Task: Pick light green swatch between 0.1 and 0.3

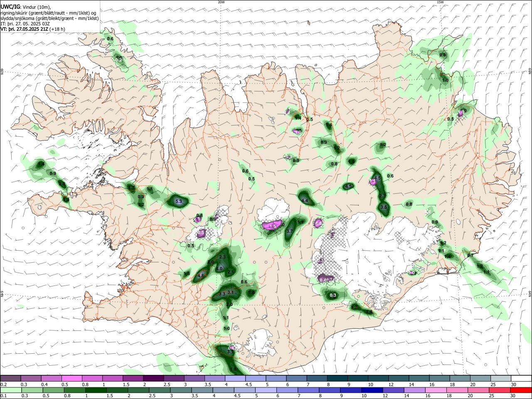Action: point(10,390)
